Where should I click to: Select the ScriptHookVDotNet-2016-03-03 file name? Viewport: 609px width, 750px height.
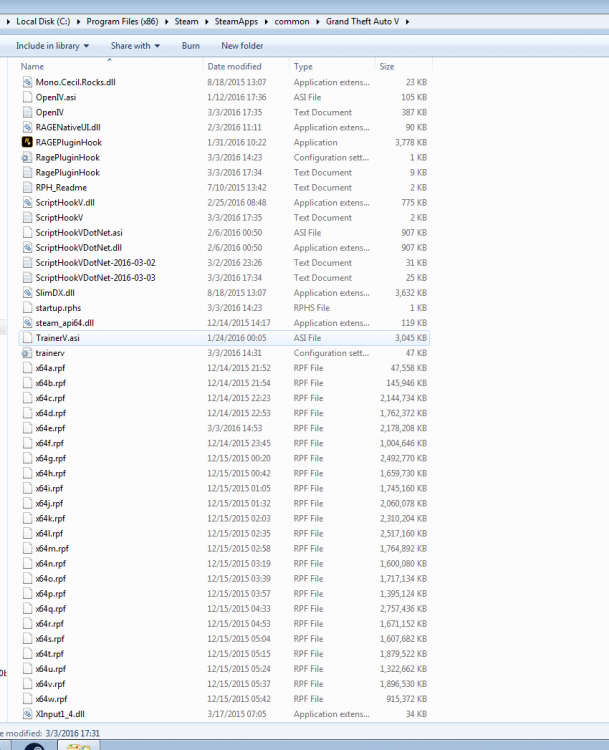[95, 278]
